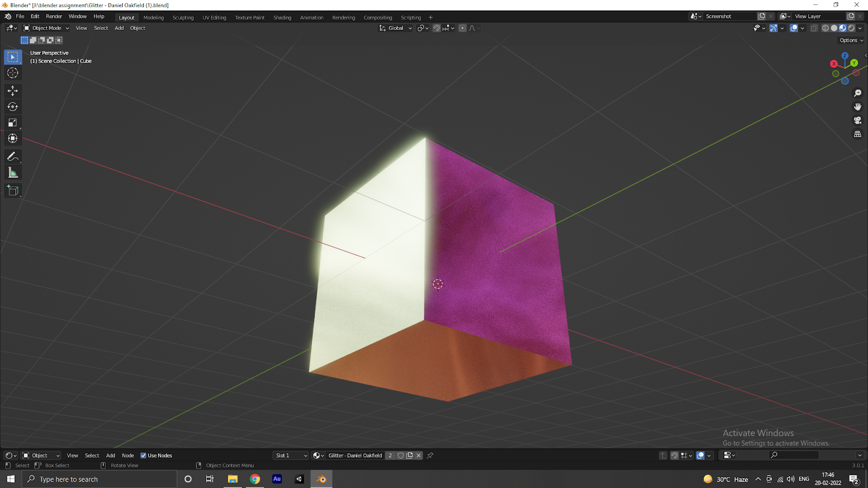Open the viewport Add menu
Viewport: 868px width, 488px height.
(x=119, y=28)
